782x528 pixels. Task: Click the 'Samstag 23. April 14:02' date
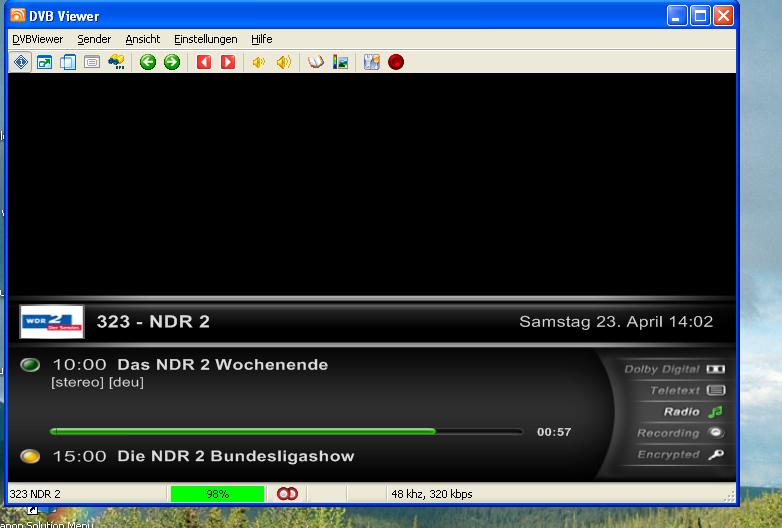point(616,322)
